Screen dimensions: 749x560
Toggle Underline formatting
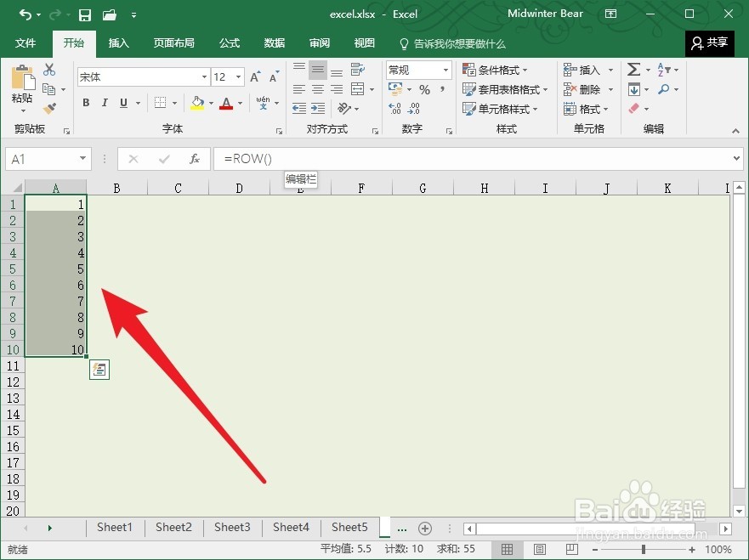124,103
